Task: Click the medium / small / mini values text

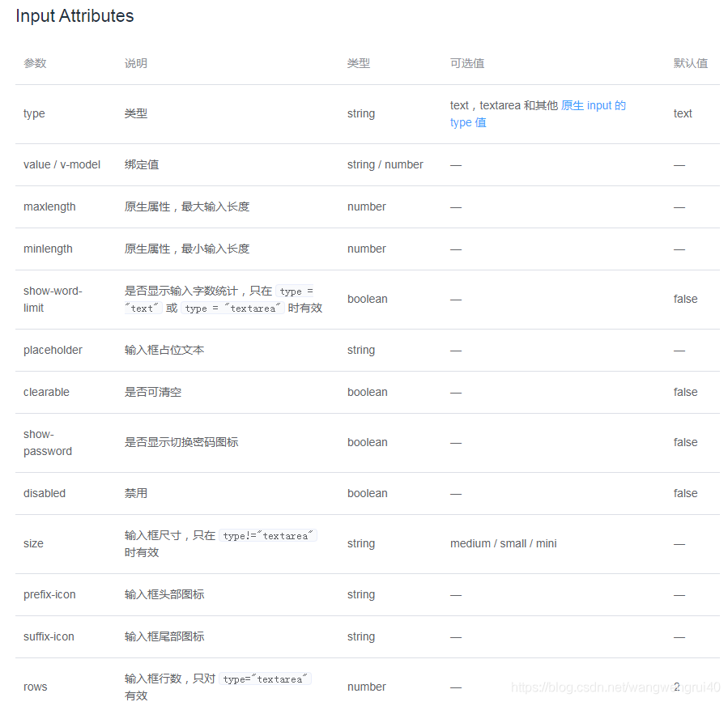Action: tap(503, 543)
